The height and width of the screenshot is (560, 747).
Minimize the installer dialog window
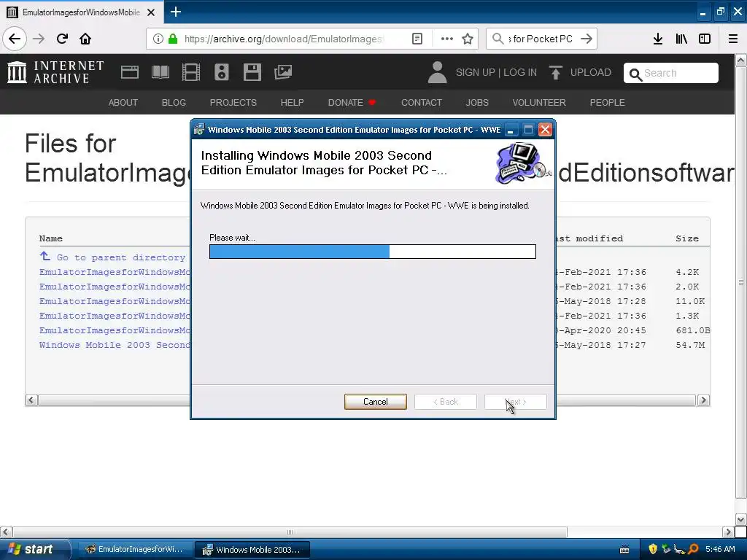point(511,130)
